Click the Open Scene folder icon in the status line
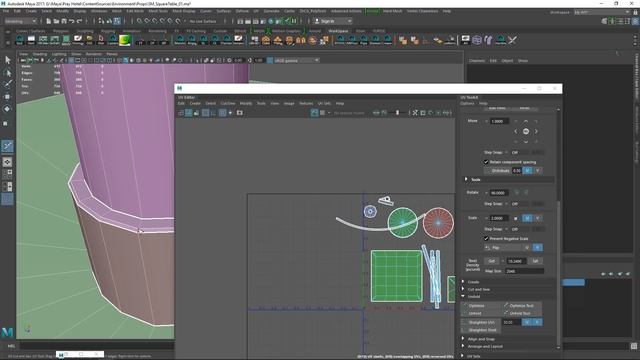640x360 pixels. click(x=56, y=21)
